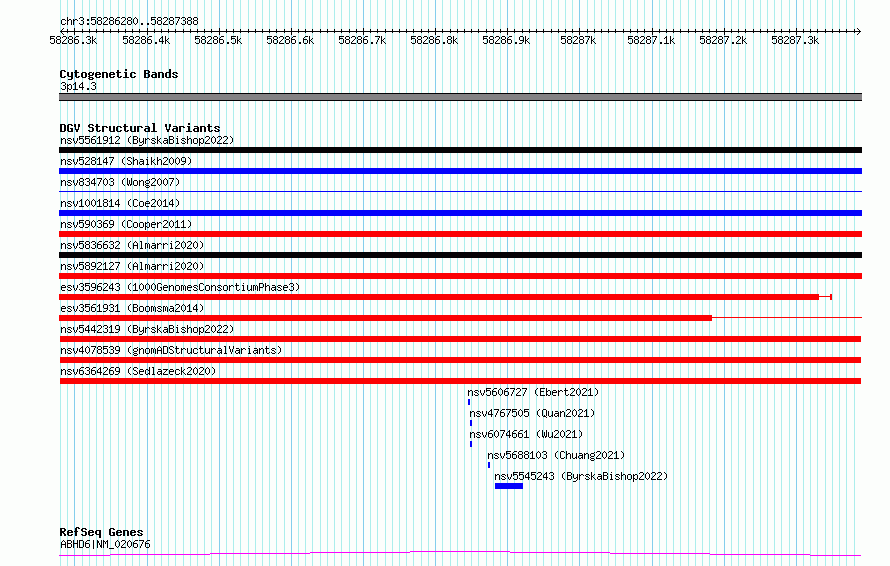Click the nsv5545243 (ByrskaBishop2022) label
This screenshot has width=890, height=566.
click(x=581, y=476)
